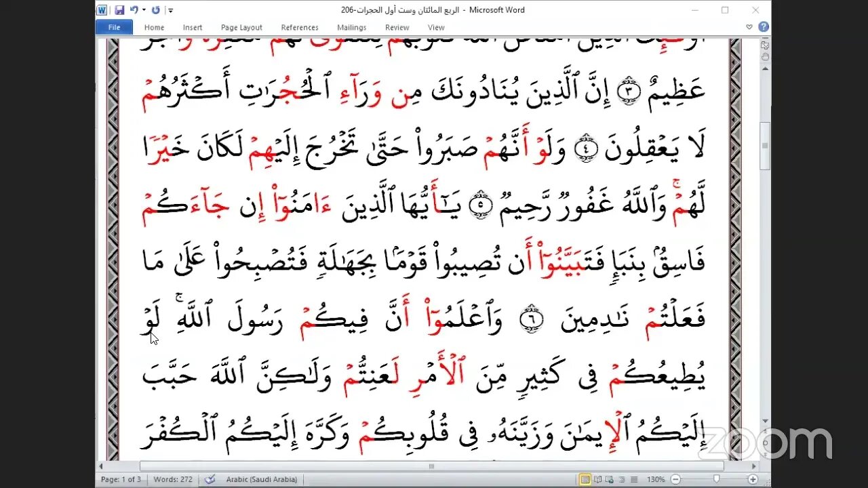Open the Insert ribbon tab
Image resolution: width=868 pixels, height=488 pixels.
[193, 27]
